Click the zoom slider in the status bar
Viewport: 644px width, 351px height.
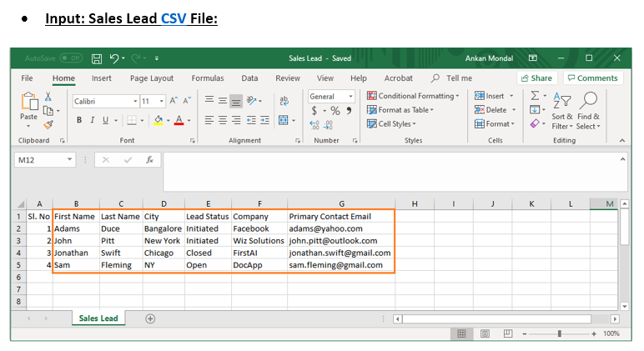(559, 333)
